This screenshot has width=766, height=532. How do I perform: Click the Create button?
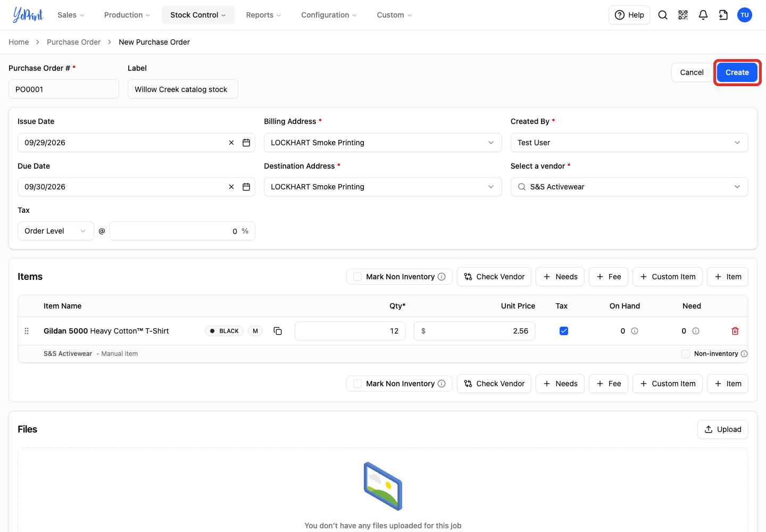pos(737,72)
